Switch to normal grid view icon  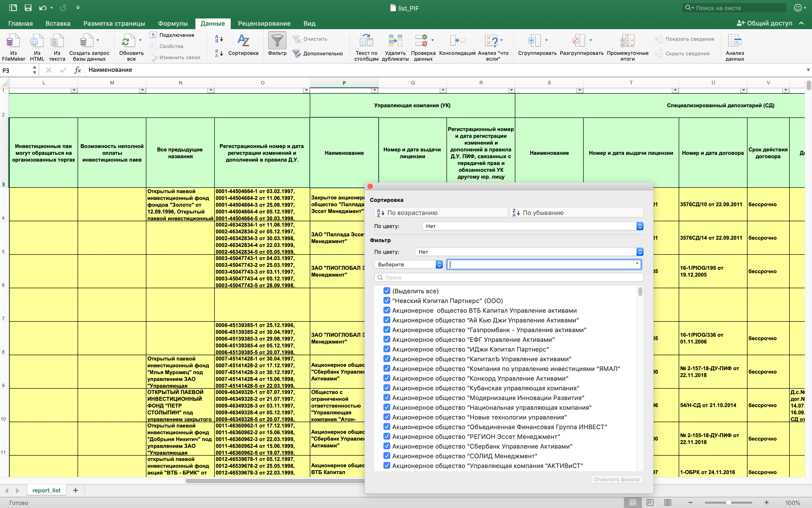633,503
